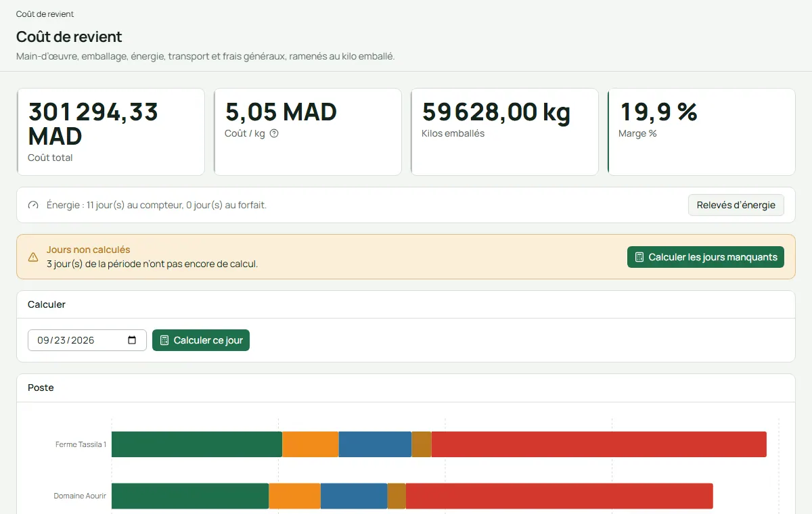Select the blue segment of Domaine Aourir bar

(x=354, y=496)
